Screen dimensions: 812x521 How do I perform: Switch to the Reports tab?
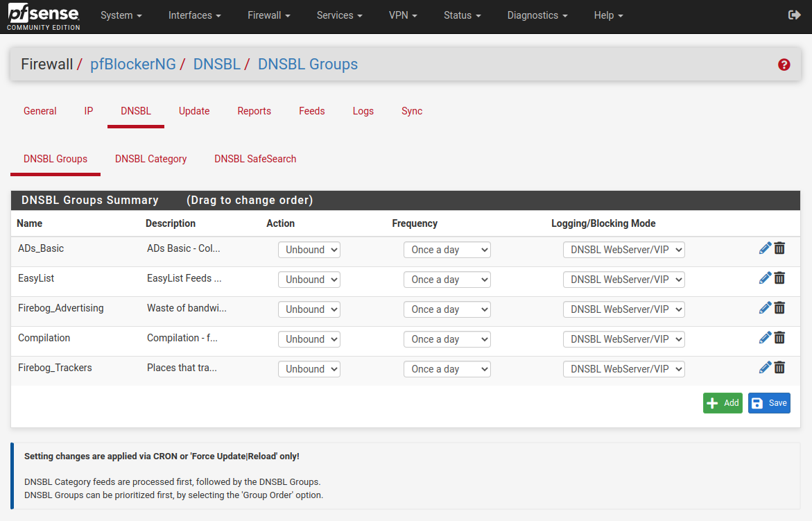coord(254,112)
